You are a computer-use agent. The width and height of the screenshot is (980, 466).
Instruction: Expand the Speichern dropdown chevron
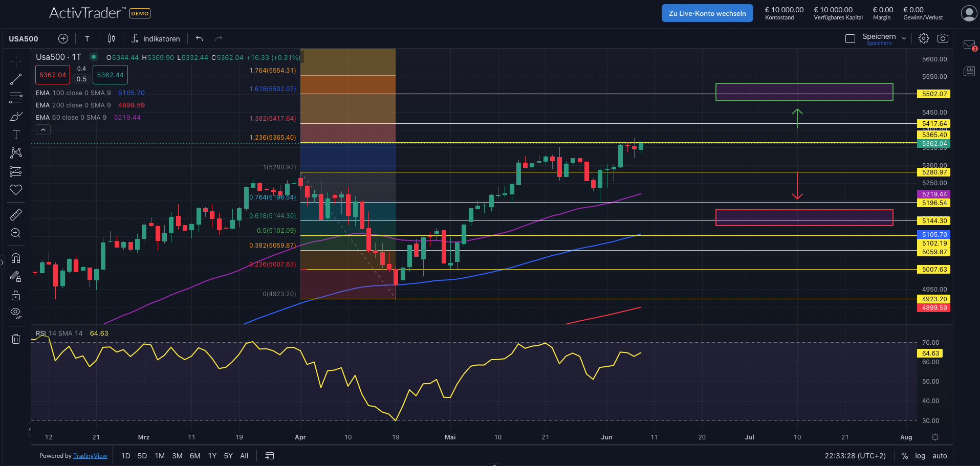click(x=904, y=38)
